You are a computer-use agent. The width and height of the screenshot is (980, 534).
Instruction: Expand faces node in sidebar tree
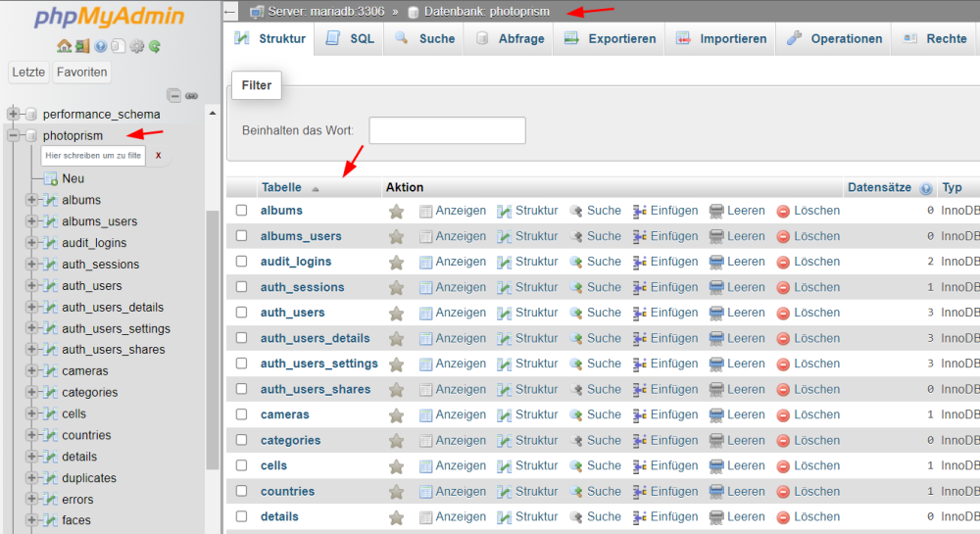(x=31, y=519)
